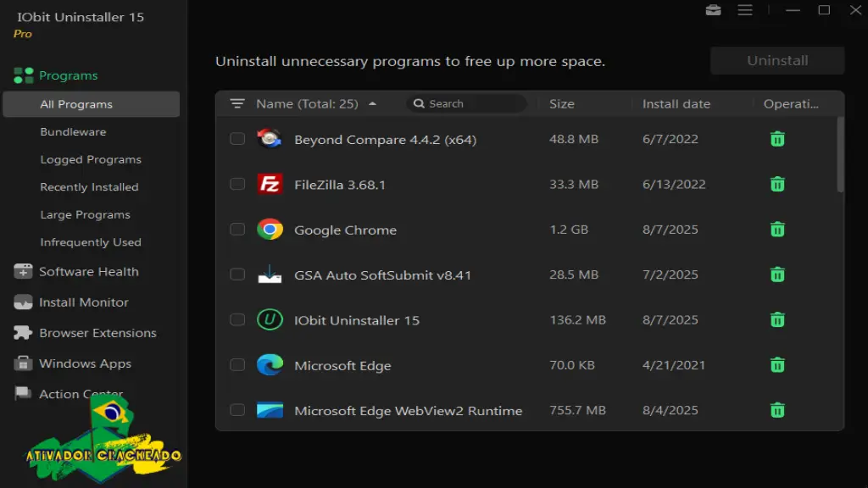
Task: Click the Install Monitor sidebar icon
Action: [23, 302]
